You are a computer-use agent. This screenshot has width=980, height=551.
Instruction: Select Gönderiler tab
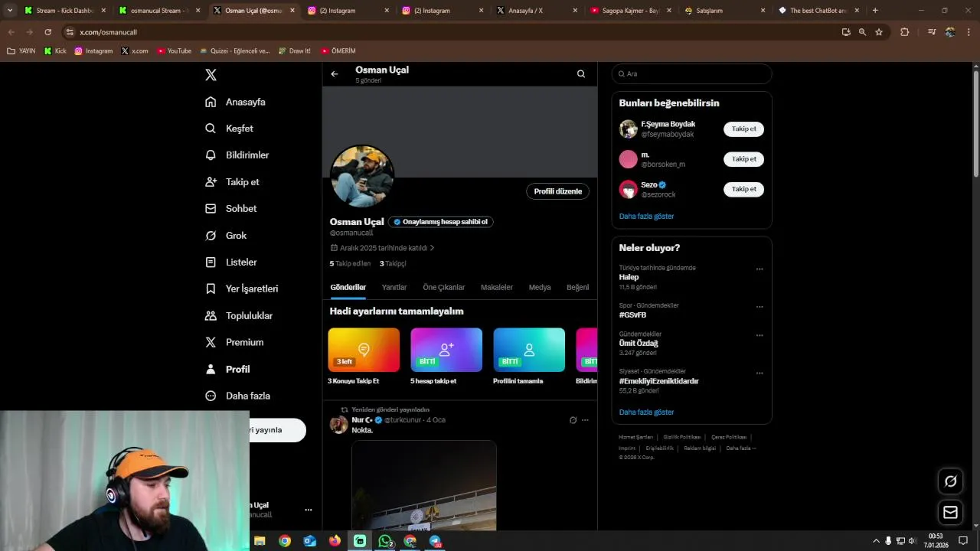click(x=348, y=288)
